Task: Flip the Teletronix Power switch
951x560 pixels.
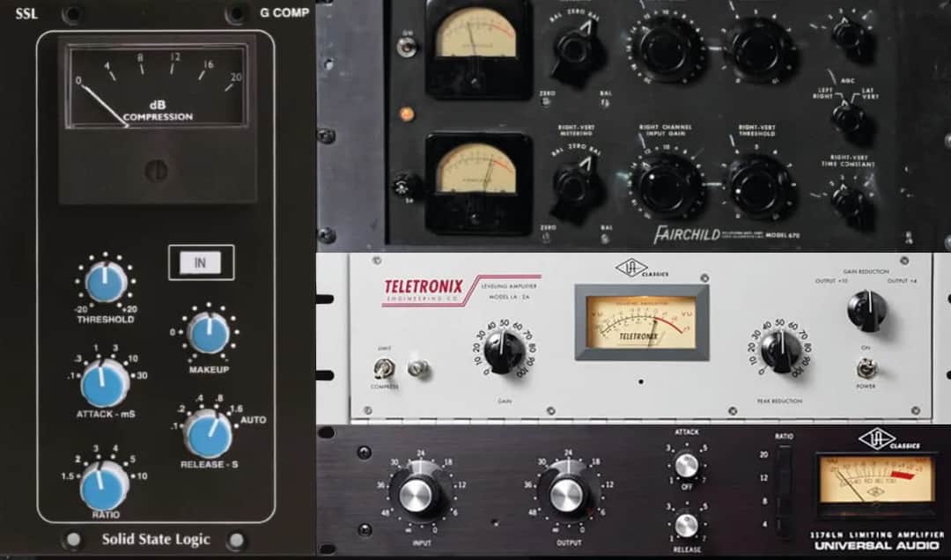Action: (x=865, y=367)
